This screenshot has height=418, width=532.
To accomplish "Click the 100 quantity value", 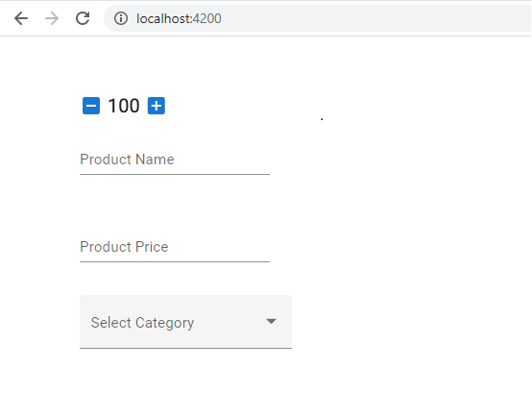I will (124, 106).
